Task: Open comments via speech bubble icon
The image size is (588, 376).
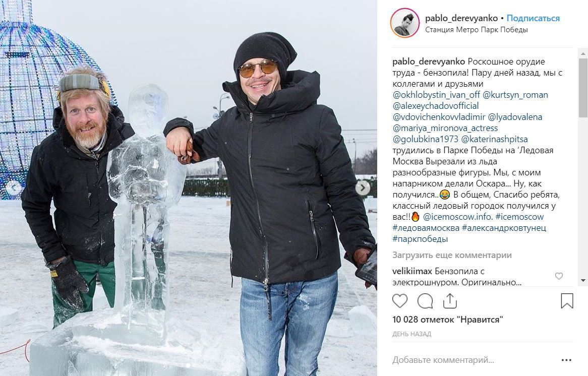Action: point(425,301)
